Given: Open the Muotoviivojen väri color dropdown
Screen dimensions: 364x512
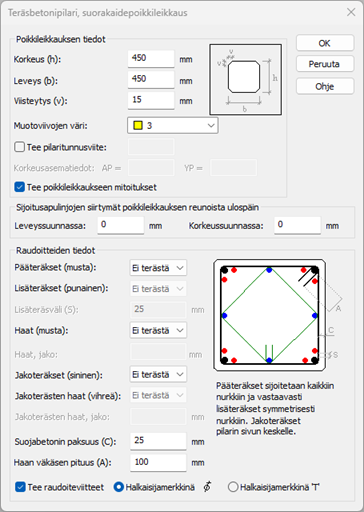Looking at the screenshot, I should (x=173, y=126).
